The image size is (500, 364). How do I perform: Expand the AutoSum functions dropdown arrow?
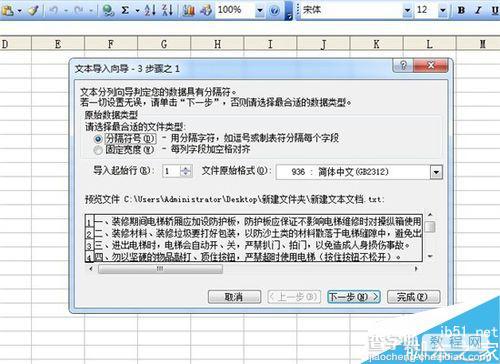(x=137, y=11)
